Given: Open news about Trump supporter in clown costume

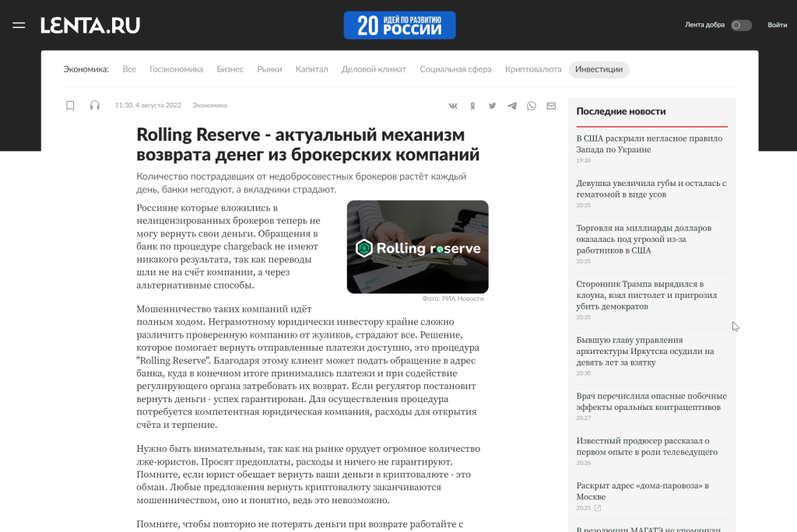Looking at the screenshot, I should point(646,296).
